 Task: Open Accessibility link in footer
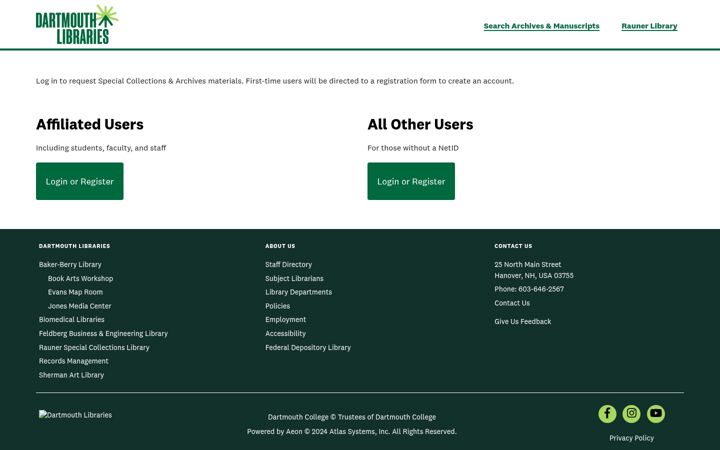coord(285,333)
